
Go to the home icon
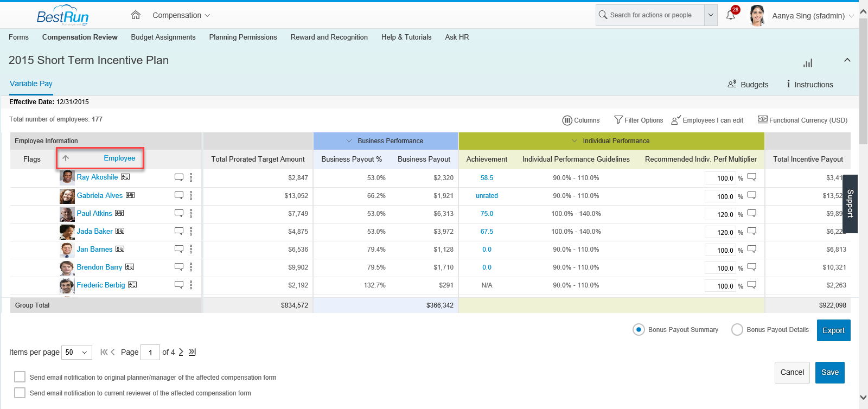136,15
